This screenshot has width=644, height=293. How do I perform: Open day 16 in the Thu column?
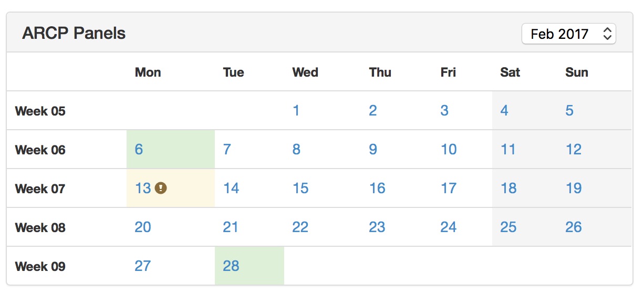click(377, 189)
